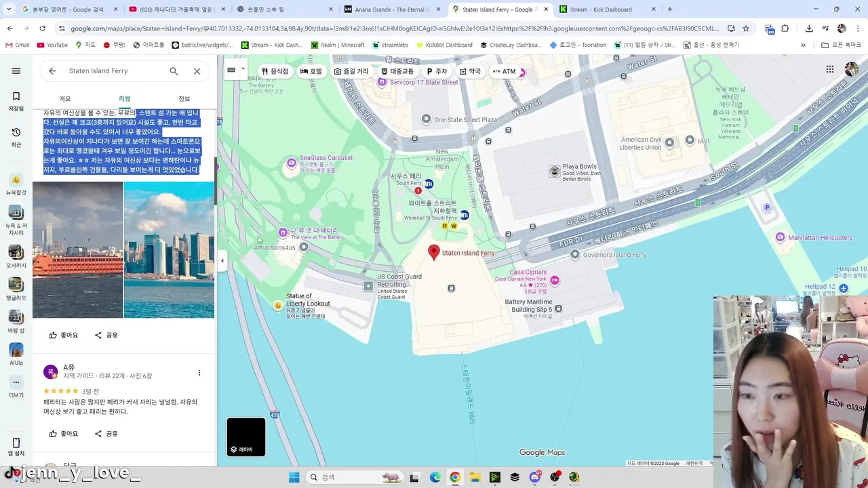This screenshot has height=488, width=868.
Task: Clear the Staten Island Ferry search
Action: 197,71
